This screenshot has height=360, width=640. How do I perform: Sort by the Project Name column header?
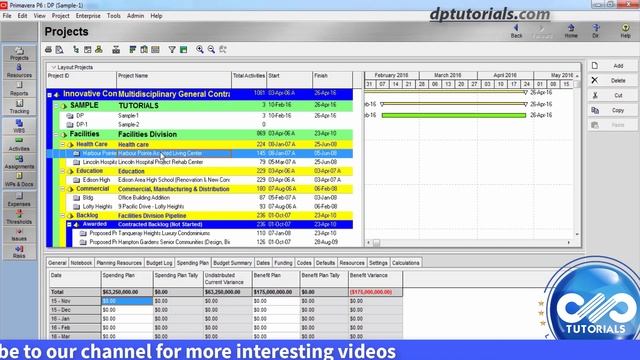[x=174, y=80]
